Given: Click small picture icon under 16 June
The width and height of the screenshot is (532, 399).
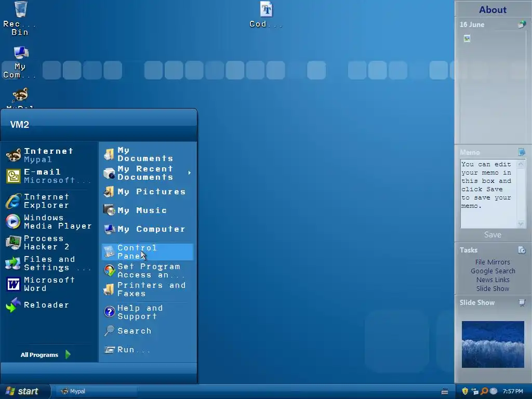Looking at the screenshot, I should [467, 38].
